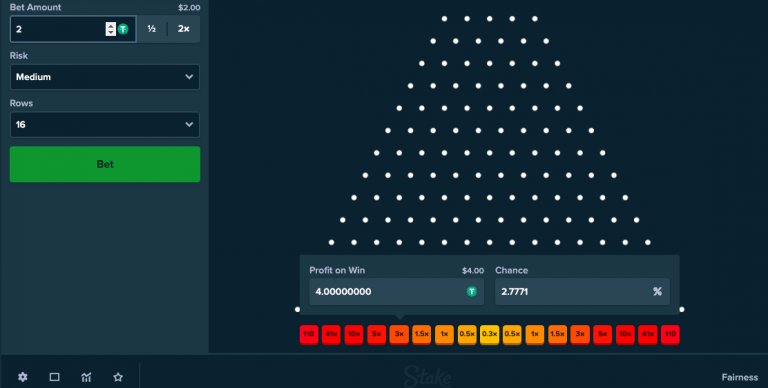Open the Fairness link
768x388 pixels.
click(x=740, y=377)
